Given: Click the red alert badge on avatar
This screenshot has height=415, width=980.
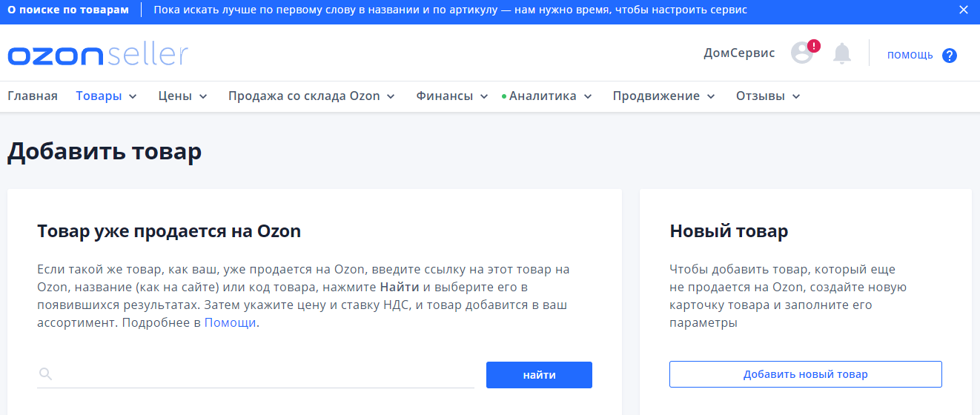Looking at the screenshot, I should pos(814,46).
